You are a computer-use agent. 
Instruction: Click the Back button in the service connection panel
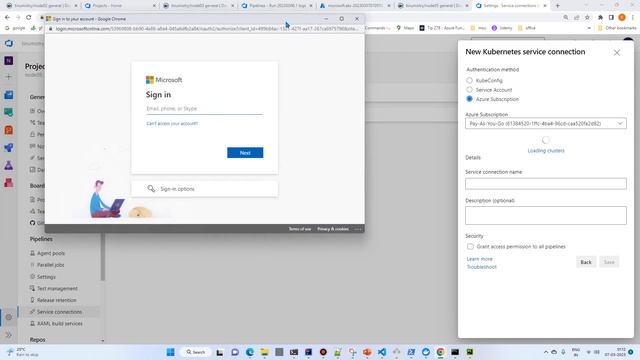click(586, 262)
